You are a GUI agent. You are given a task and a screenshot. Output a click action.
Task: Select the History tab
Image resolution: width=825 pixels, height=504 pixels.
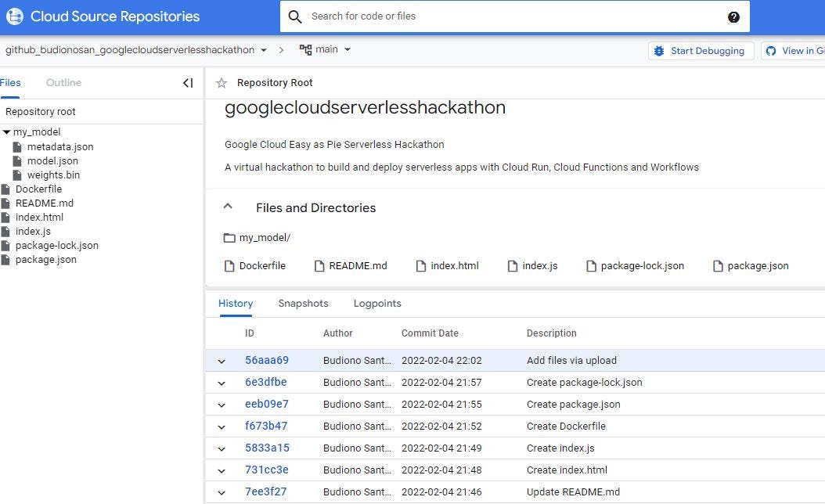[x=236, y=304]
